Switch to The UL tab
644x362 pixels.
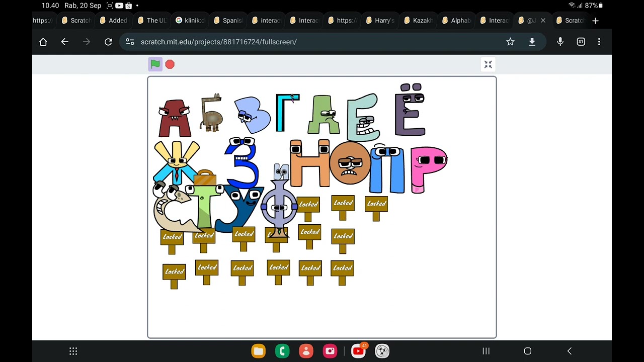(x=152, y=21)
